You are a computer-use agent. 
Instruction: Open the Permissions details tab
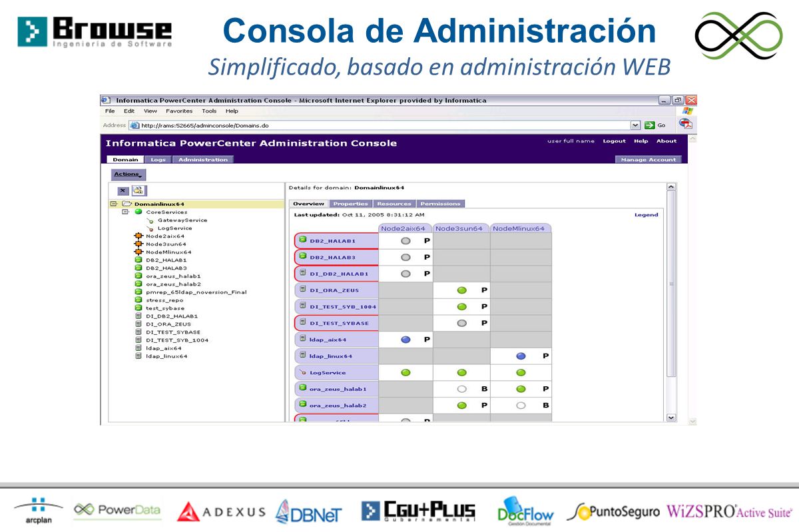coord(440,204)
